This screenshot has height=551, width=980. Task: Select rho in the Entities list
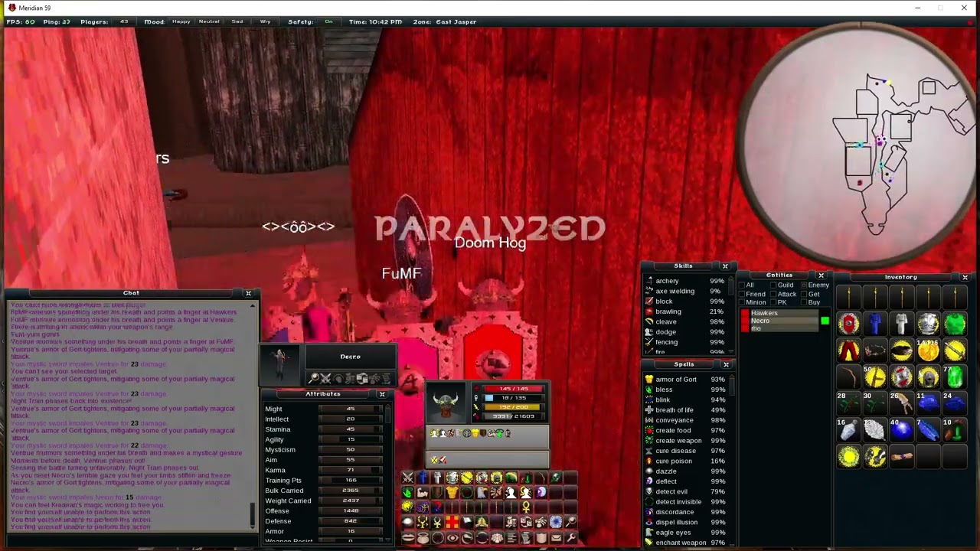coord(784,328)
